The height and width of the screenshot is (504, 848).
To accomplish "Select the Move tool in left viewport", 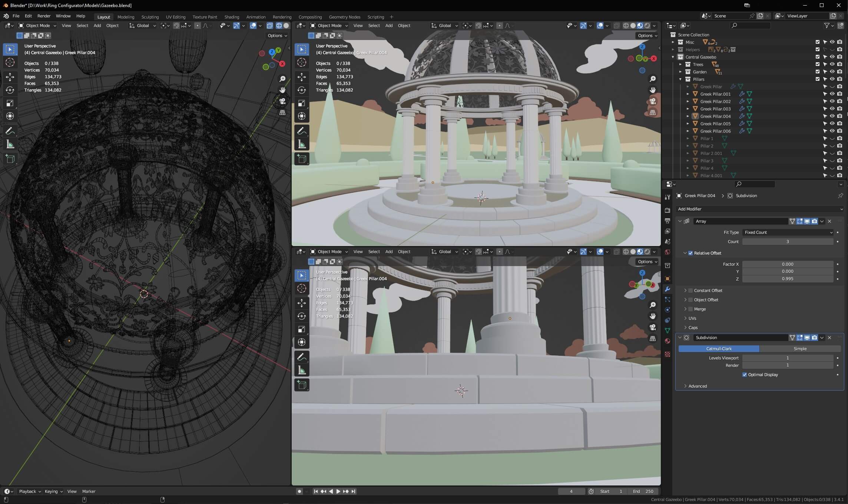I will tap(10, 77).
